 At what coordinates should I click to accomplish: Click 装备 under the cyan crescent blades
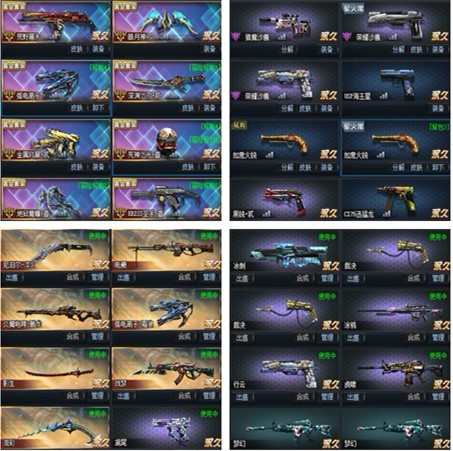coord(210,49)
